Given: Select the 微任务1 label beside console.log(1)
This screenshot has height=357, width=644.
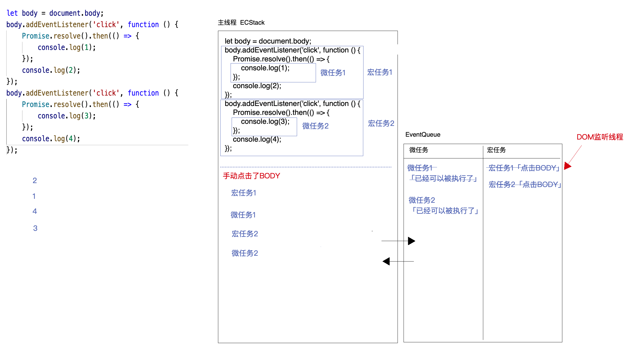Looking at the screenshot, I should pos(333,73).
